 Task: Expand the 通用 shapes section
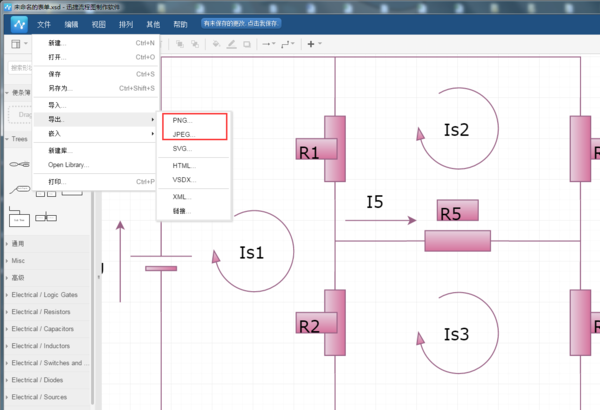click(x=48, y=243)
